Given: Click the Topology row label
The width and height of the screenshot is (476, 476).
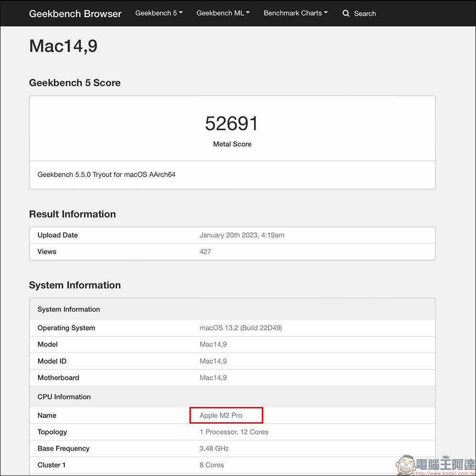Looking at the screenshot, I should pyautogui.click(x=52, y=432).
